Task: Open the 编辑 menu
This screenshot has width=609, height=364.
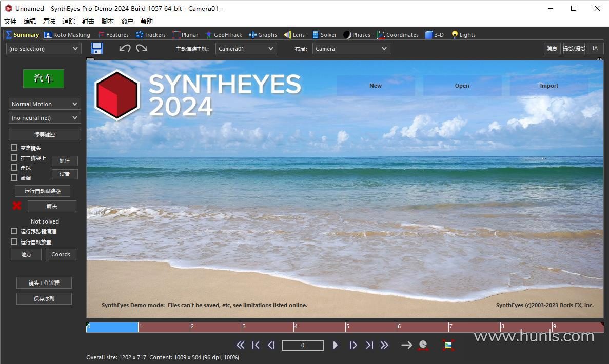Action: [30, 22]
